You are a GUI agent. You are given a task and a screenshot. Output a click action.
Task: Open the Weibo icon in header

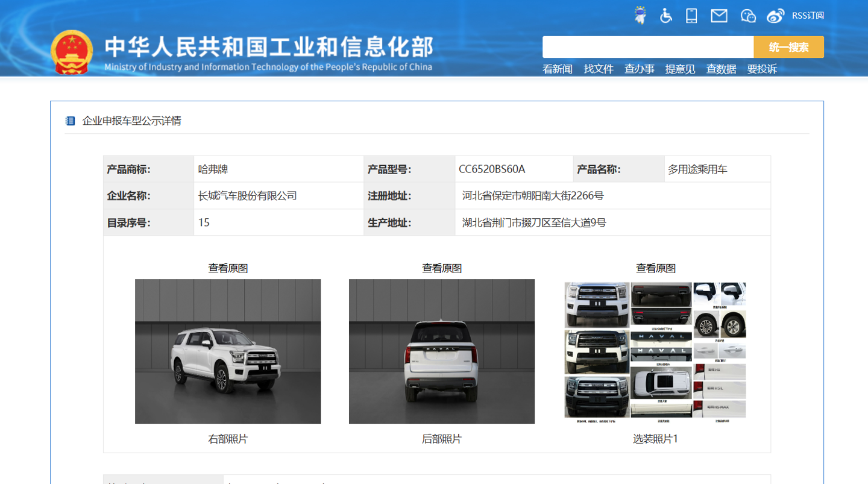click(x=776, y=16)
